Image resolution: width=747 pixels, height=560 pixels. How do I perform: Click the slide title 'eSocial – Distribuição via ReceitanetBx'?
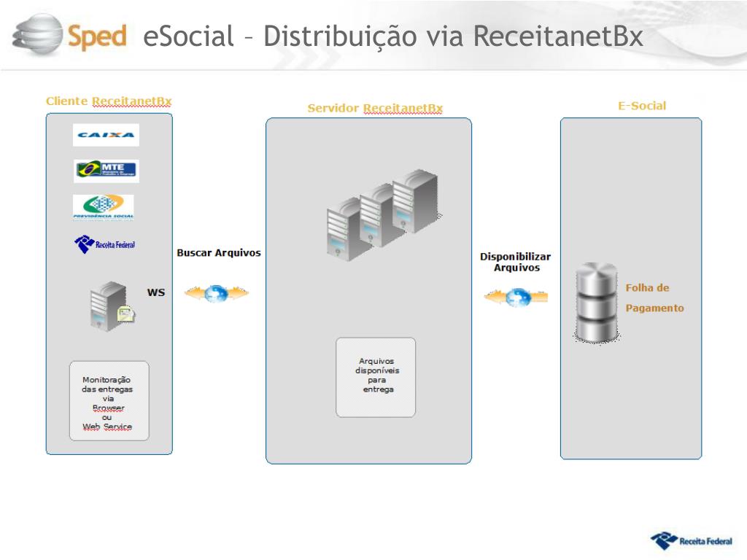point(393,36)
